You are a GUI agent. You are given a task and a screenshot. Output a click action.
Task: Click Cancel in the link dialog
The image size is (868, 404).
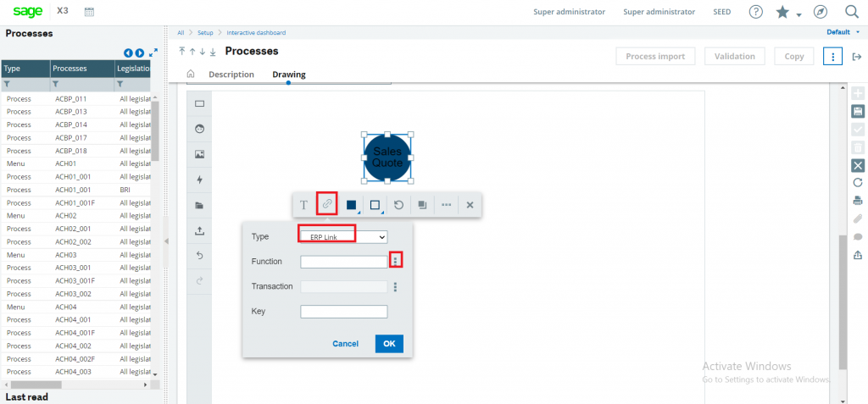coord(346,344)
